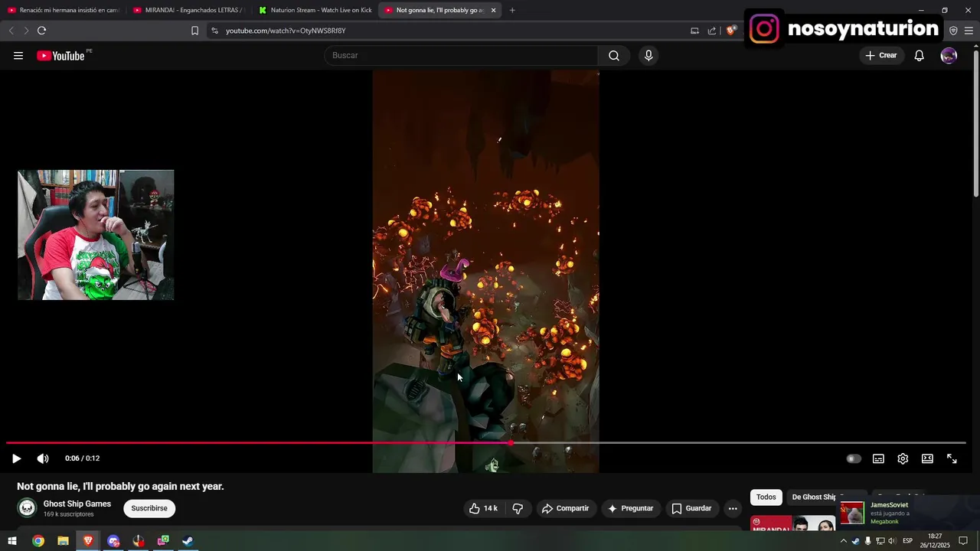Open the YouTube guide hamburger menu

(x=18, y=56)
